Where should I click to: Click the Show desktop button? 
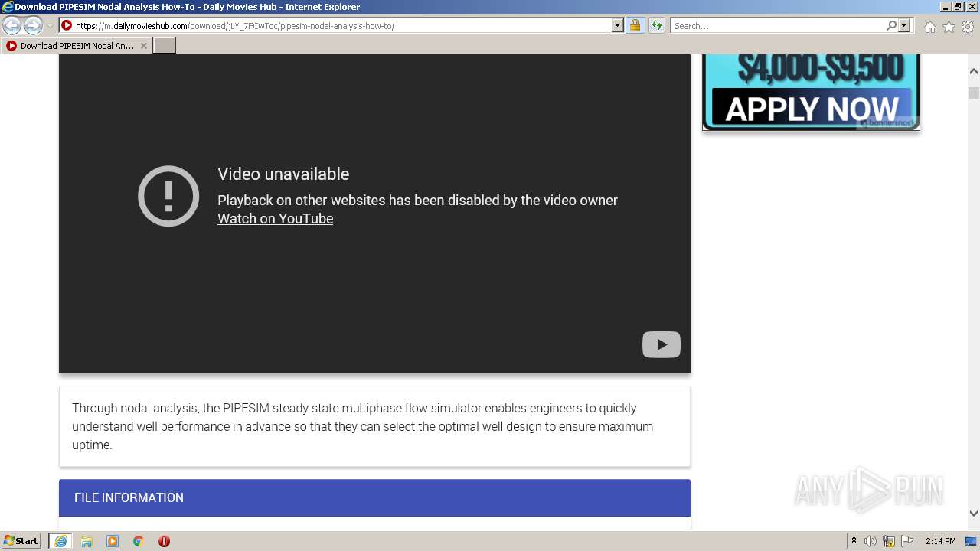[972, 541]
